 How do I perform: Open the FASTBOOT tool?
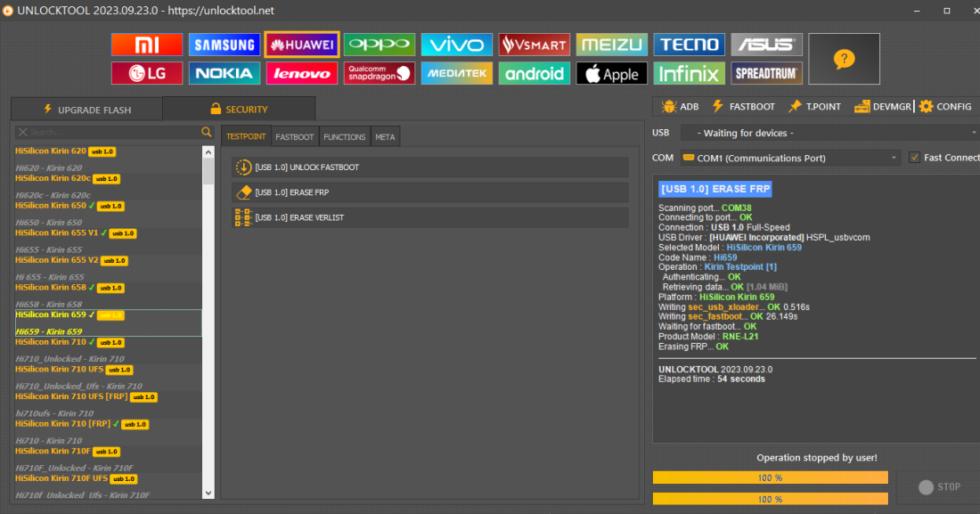[x=743, y=106]
